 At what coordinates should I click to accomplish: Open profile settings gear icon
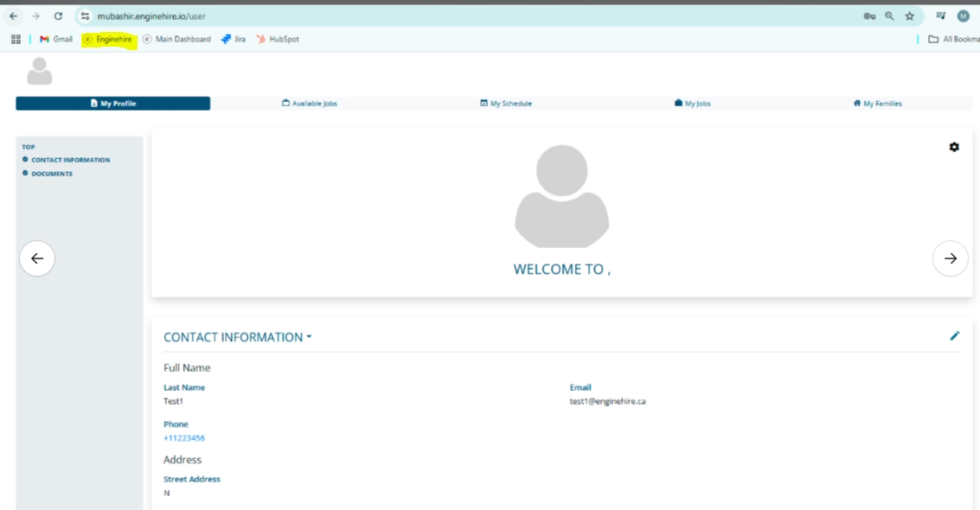[x=954, y=147]
